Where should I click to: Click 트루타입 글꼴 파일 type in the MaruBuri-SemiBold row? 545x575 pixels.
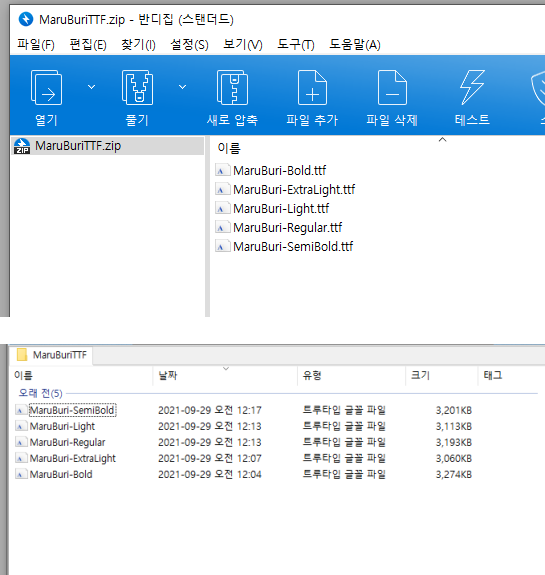click(344, 410)
